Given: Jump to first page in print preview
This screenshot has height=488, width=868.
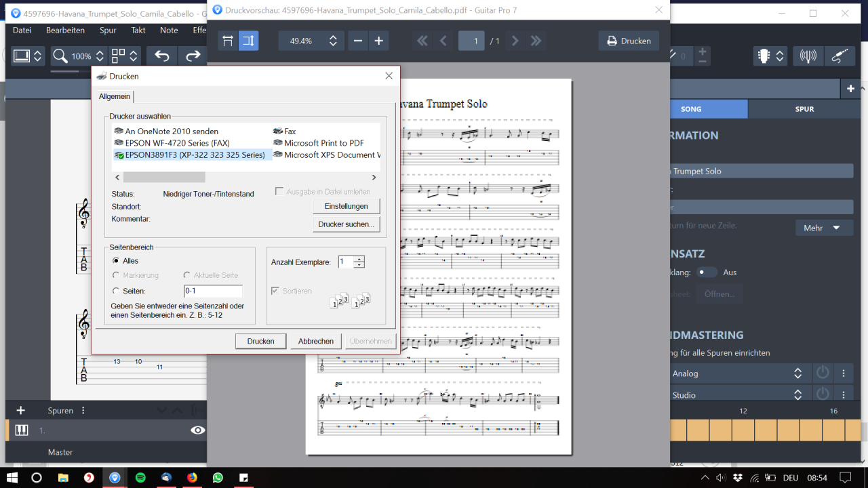Looking at the screenshot, I should tap(422, 41).
